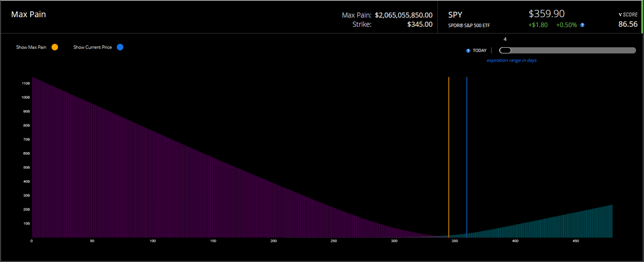Click the Show Max Pain label
The width and height of the screenshot is (644, 262).
coord(31,48)
